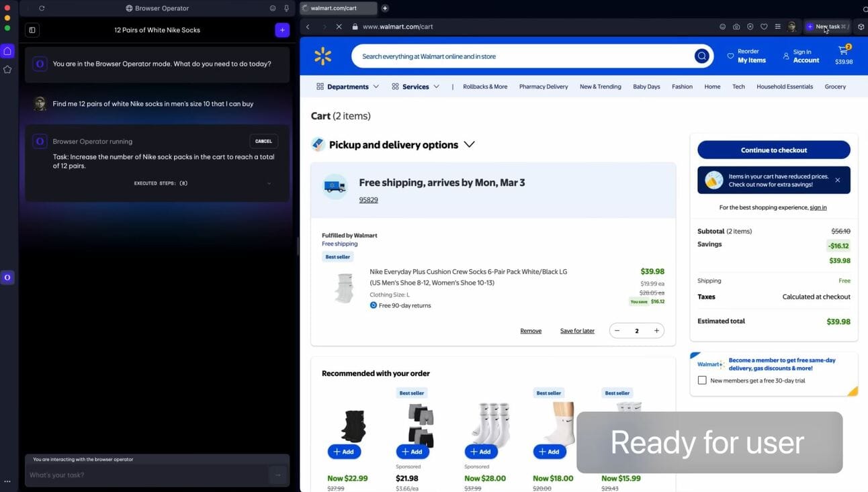868x492 pixels.
Task: Click the browser address bar URL
Action: pyautogui.click(x=398, y=27)
